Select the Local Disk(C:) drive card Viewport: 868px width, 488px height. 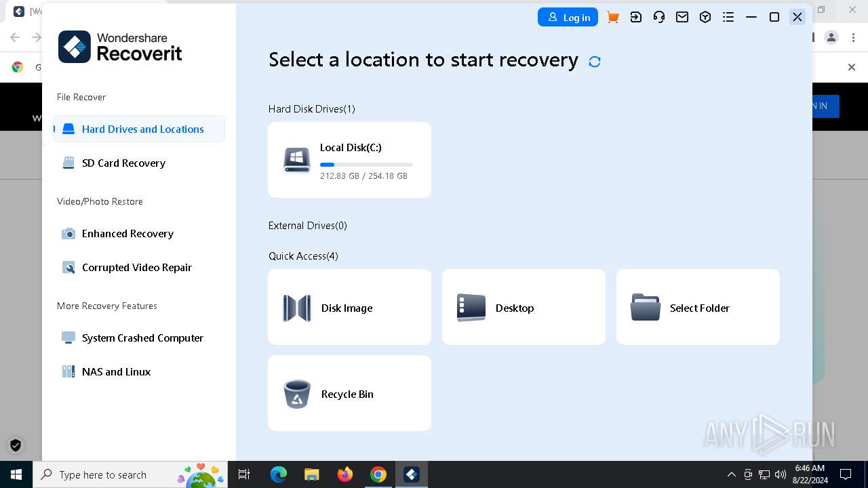pos(349,160)
